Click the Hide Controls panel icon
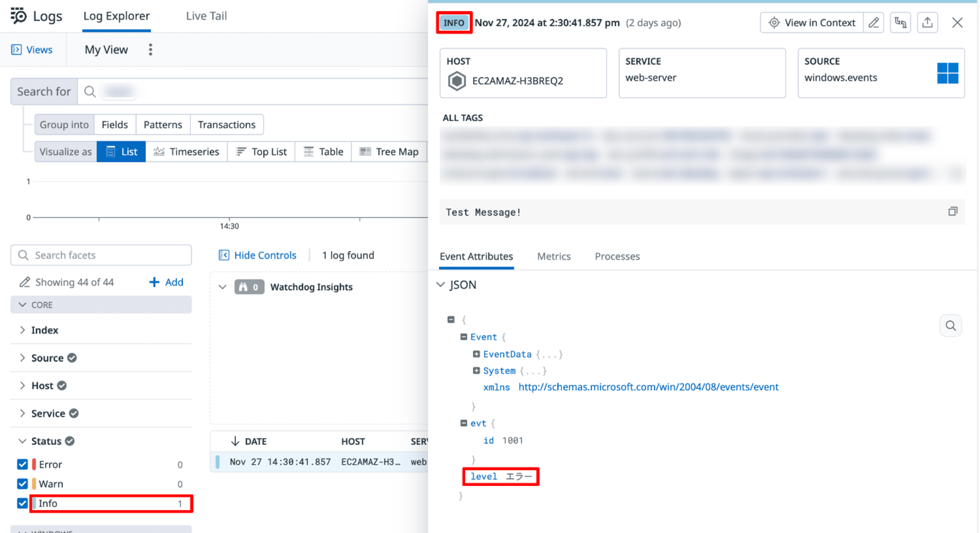 click(x=224, y=255)
